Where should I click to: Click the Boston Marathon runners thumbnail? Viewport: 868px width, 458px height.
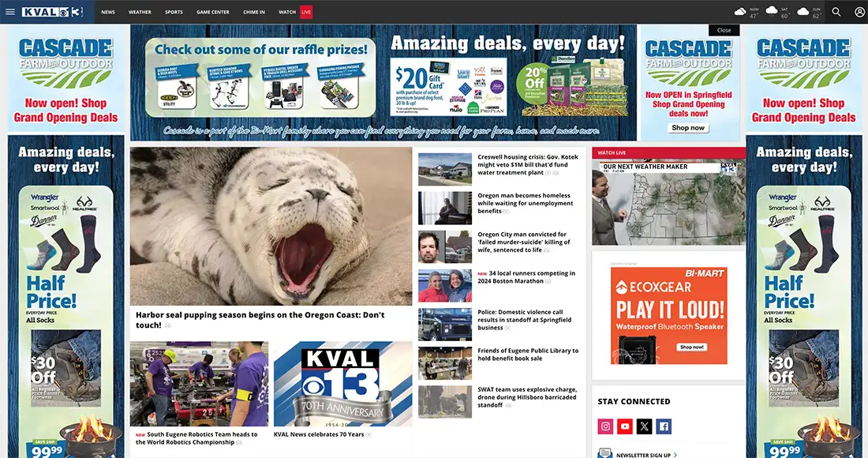(x=445, y=286)
